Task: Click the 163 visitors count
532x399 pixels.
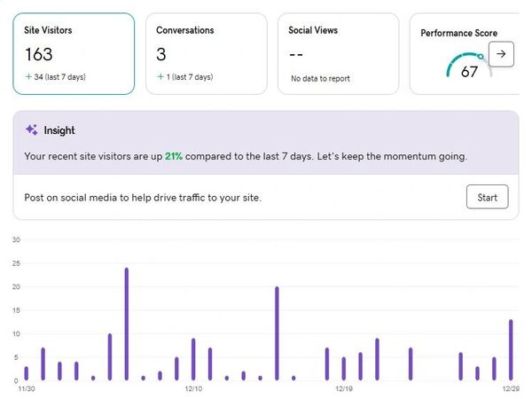Action: 38,54
